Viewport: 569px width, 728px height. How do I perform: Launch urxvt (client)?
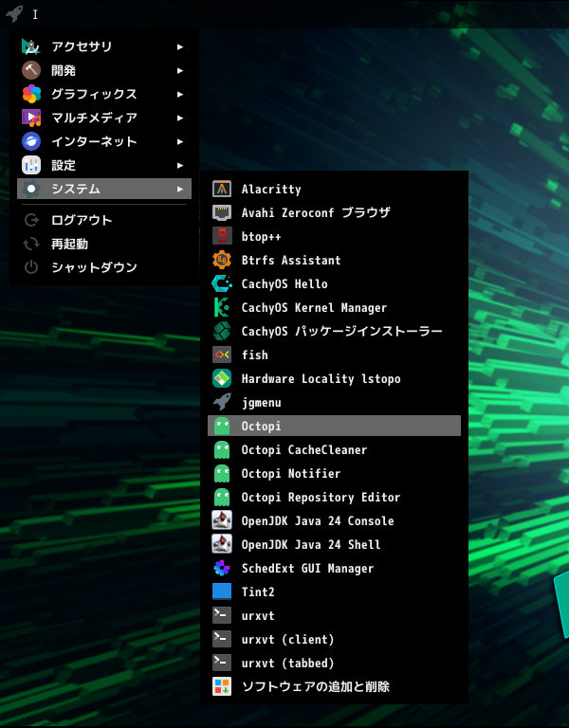click(334, 639)
